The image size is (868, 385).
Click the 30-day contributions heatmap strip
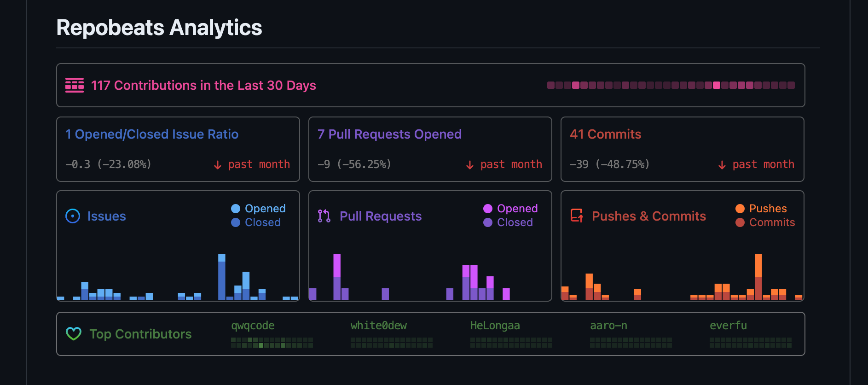click(x=671, y=85)
